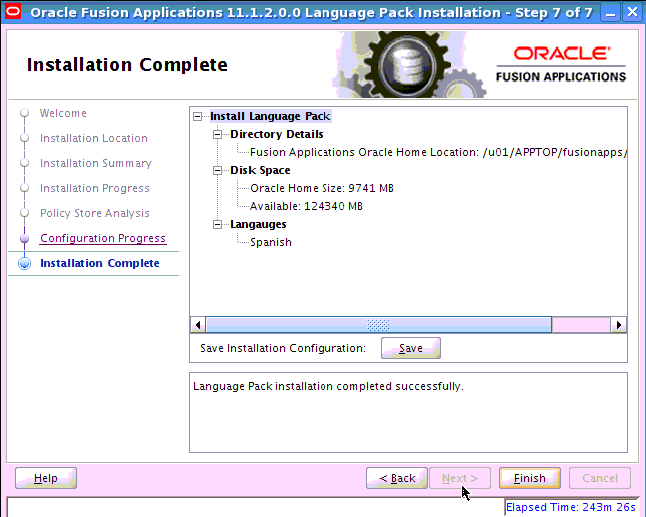Click the Installation Complete step bullet icon

25,264
